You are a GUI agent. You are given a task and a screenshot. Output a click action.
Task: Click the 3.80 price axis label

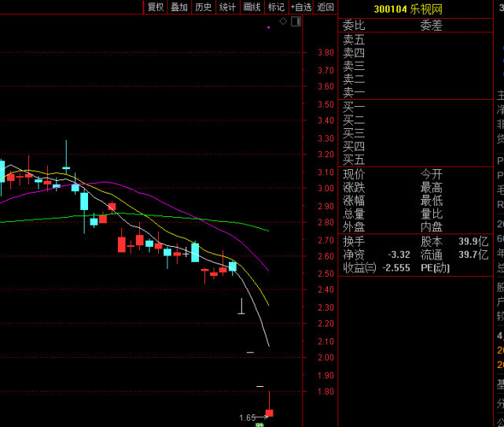[326, 53]
